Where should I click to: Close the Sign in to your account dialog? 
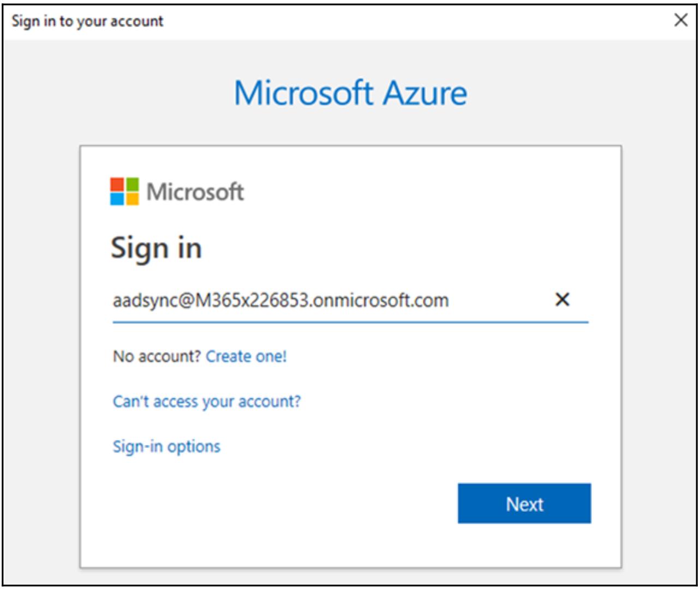click(x=680, y=21)
